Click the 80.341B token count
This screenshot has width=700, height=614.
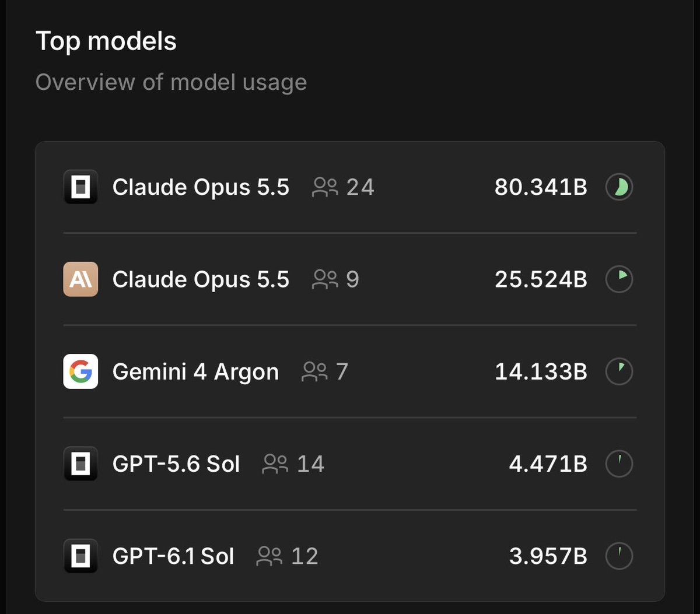tap(541, 187)
